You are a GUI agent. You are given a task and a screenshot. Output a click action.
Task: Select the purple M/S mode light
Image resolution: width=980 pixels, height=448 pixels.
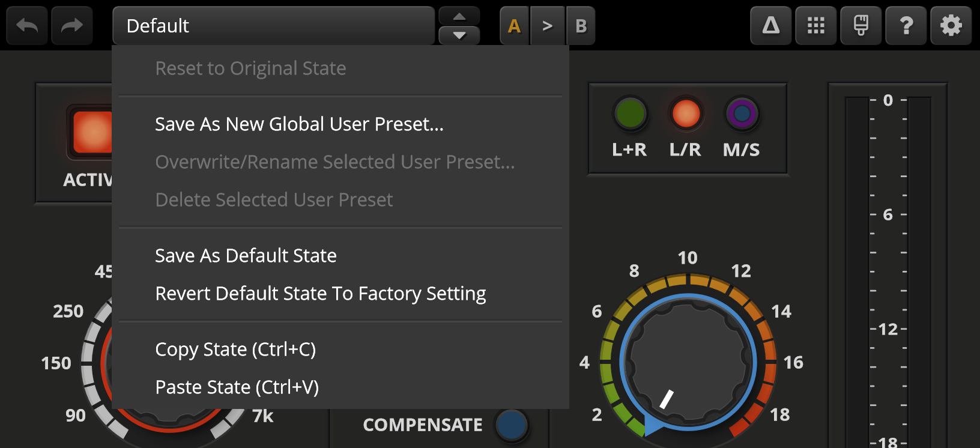click(x=742, y=114)
